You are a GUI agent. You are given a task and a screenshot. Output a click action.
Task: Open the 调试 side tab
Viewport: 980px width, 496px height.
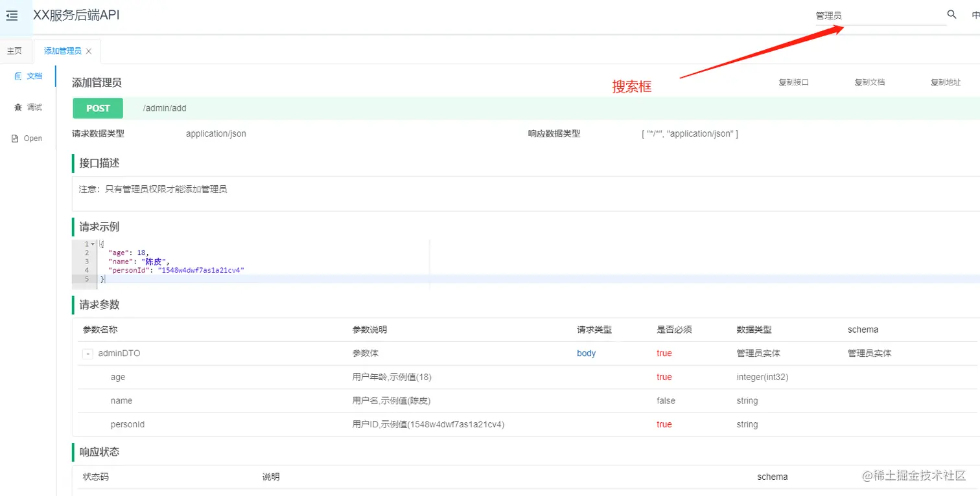[28, 107]
